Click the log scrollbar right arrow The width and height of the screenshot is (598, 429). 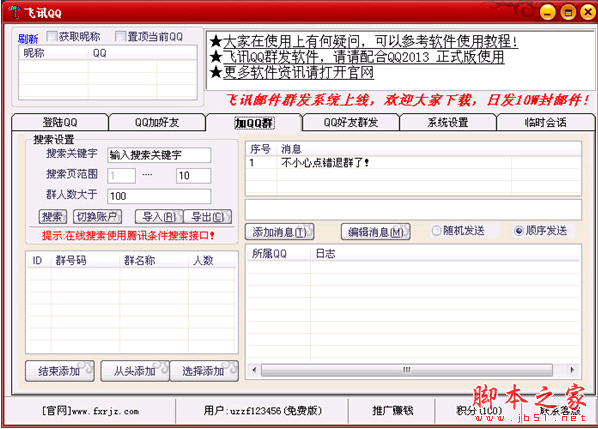click(x=572, y=370)
